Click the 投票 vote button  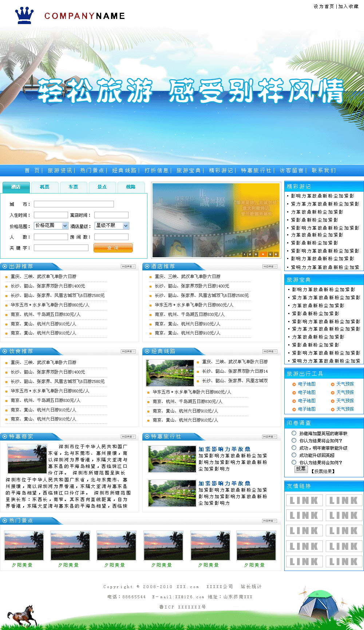(301, 469)
